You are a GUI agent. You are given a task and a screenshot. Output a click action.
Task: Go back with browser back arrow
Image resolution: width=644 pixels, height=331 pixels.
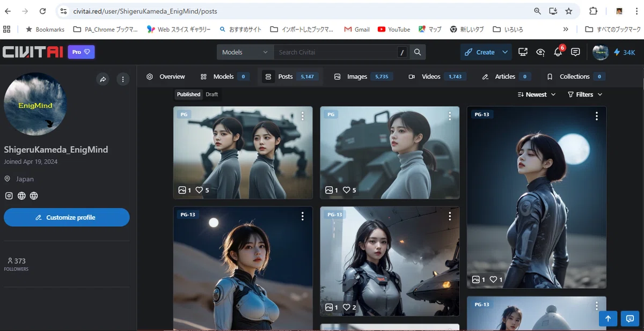[8, 11]
